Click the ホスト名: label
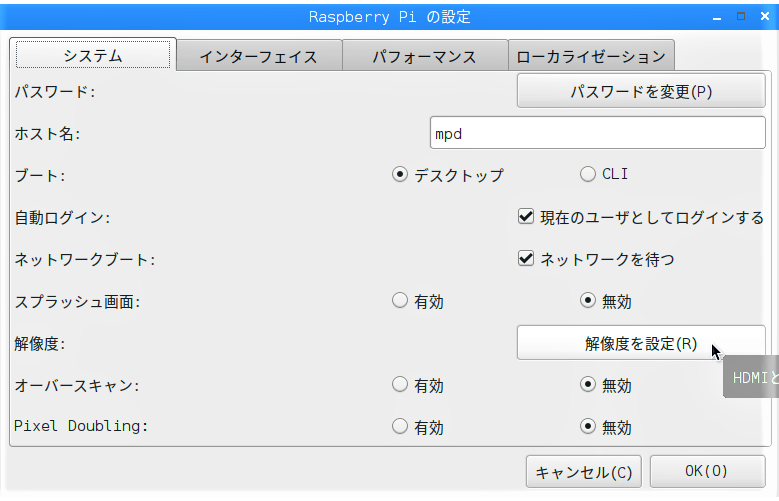The height and width of the screenshot is (501, 779). [48, 133]
